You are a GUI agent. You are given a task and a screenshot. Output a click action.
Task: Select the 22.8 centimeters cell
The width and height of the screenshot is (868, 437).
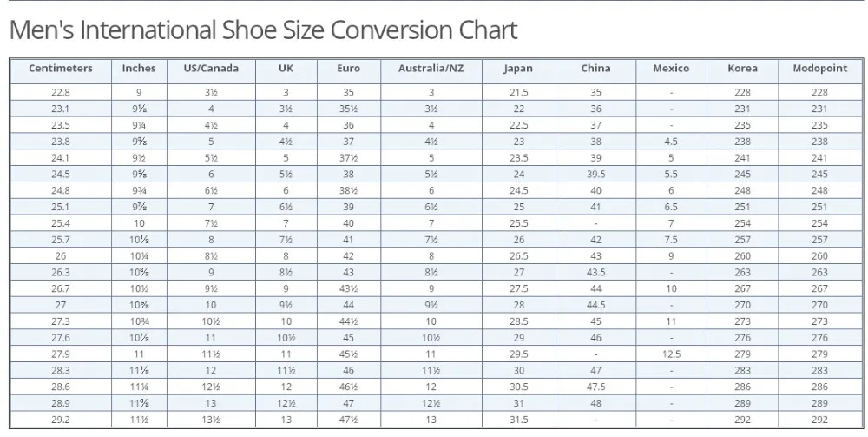tap(61, 92)
